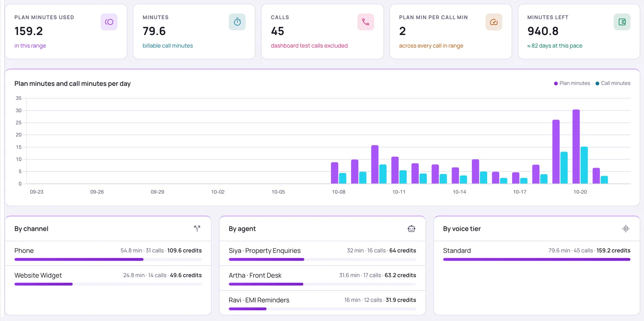Click the Plan Minutes Used card icon

(109, 22)
